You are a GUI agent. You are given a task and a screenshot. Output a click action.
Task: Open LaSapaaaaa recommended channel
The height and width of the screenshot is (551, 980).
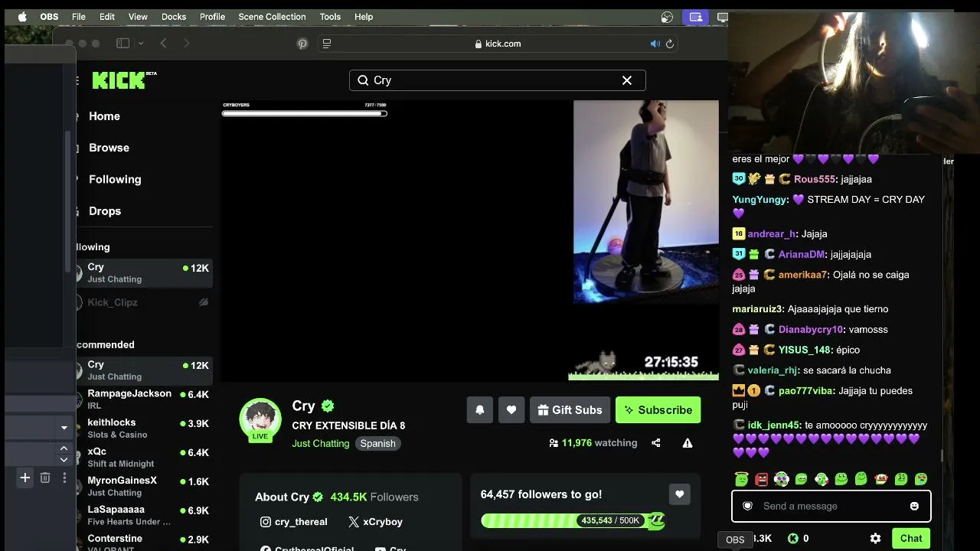point(145,516)
